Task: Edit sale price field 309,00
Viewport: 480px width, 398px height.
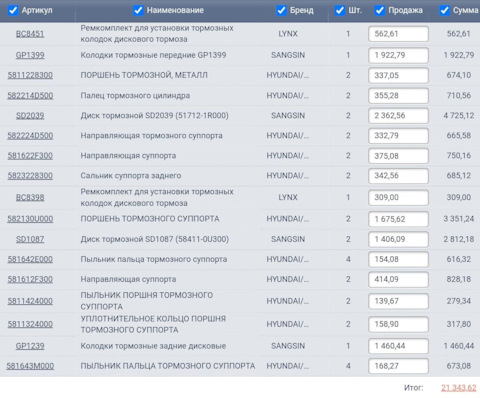Action: click(398, 197)
